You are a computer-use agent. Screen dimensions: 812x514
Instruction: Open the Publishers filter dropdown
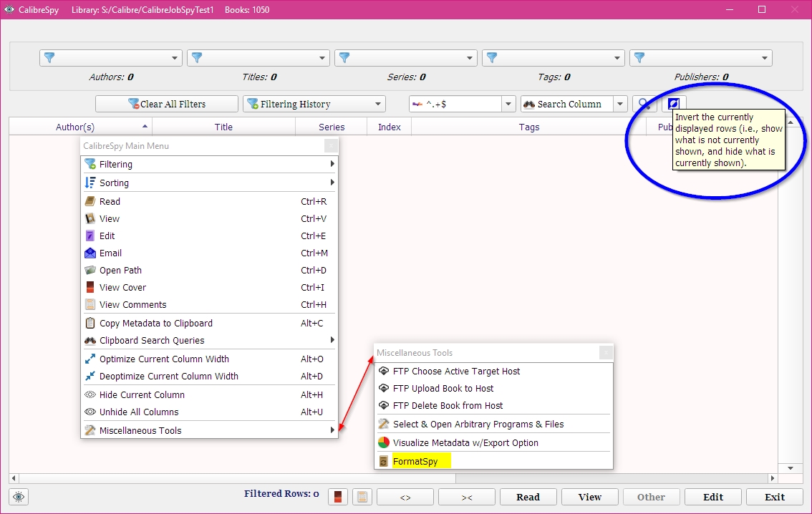[701, 58]
